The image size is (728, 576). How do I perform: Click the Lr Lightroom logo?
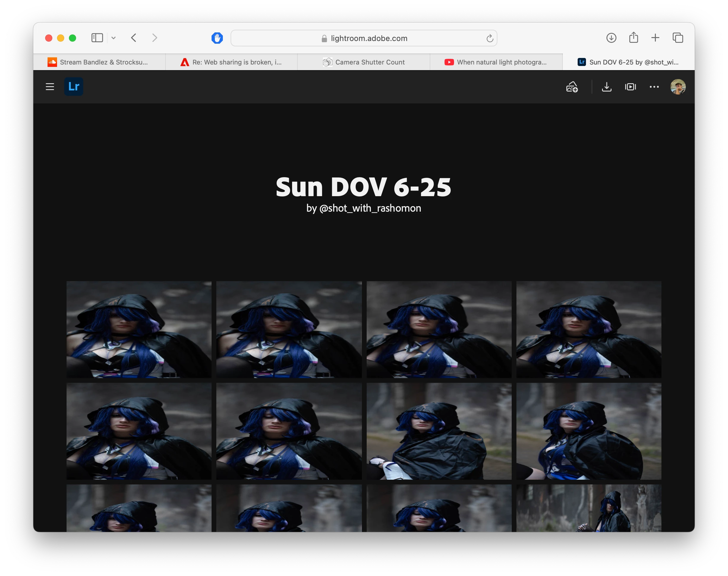pyautogui.click(x=73, y=87)
